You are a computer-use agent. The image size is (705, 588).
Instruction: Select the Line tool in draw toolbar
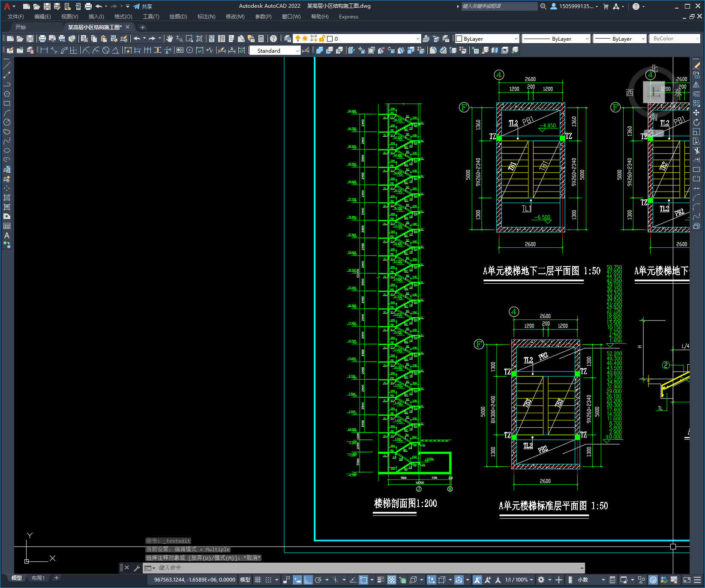tap(7, 66)
